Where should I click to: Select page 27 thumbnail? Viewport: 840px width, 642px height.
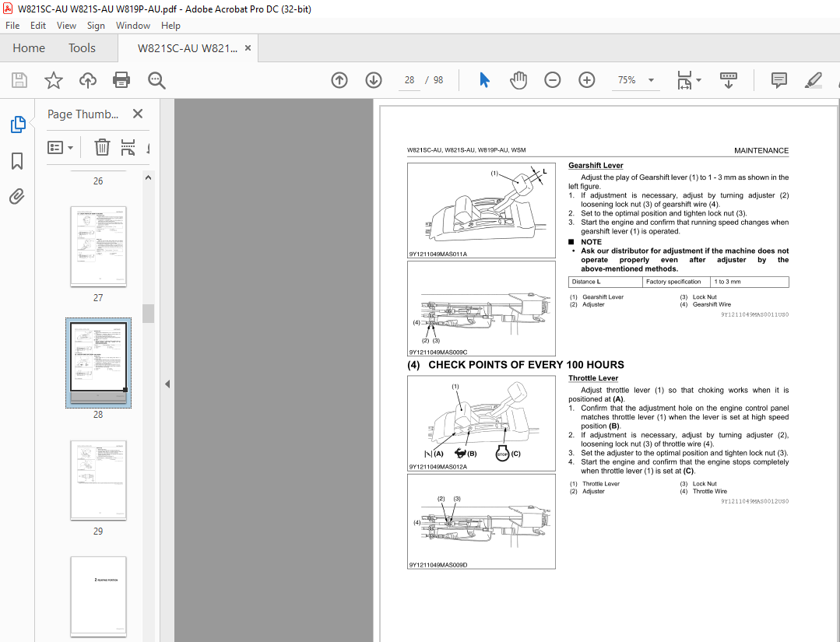coord(99,247)
